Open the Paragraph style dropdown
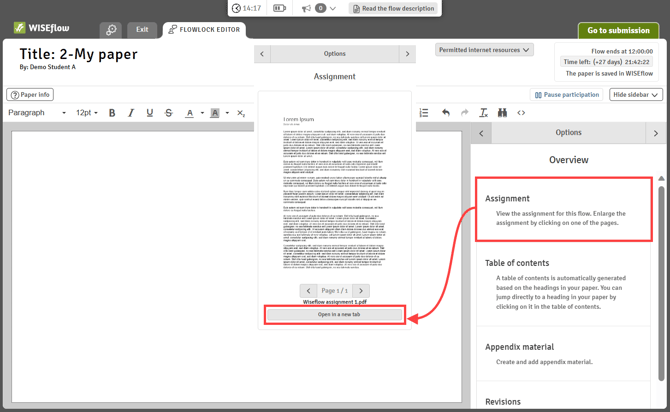The image size is (670, 412). 37,113
